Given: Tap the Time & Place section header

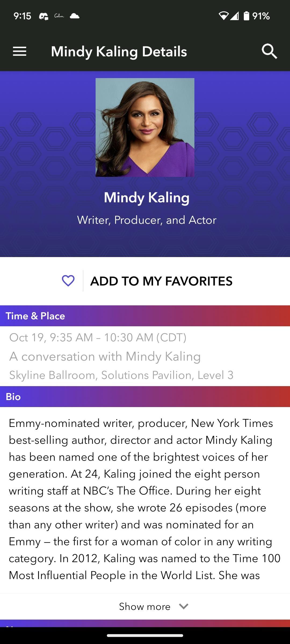Looking at the screenshot, I should point(35,316).
